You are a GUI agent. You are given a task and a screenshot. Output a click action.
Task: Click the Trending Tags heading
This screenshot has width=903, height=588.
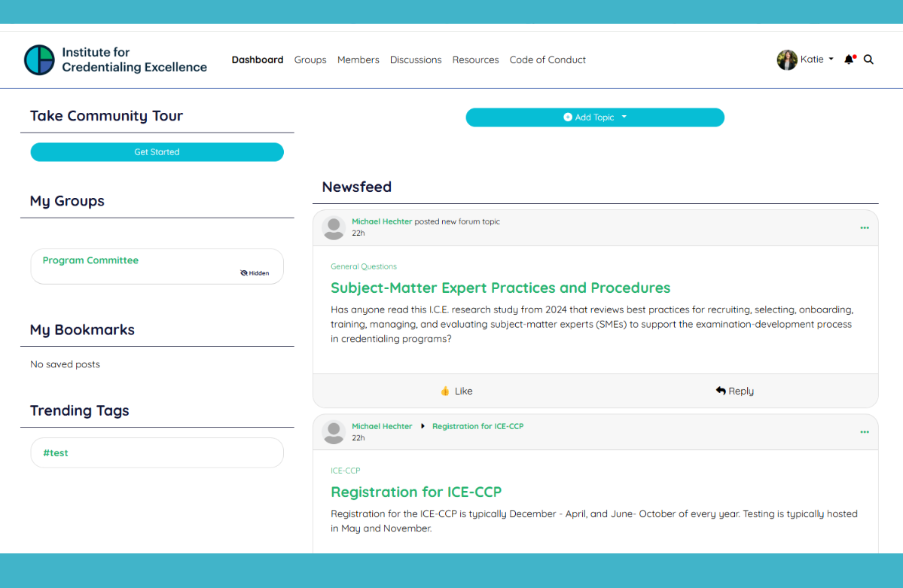[80, 410]
